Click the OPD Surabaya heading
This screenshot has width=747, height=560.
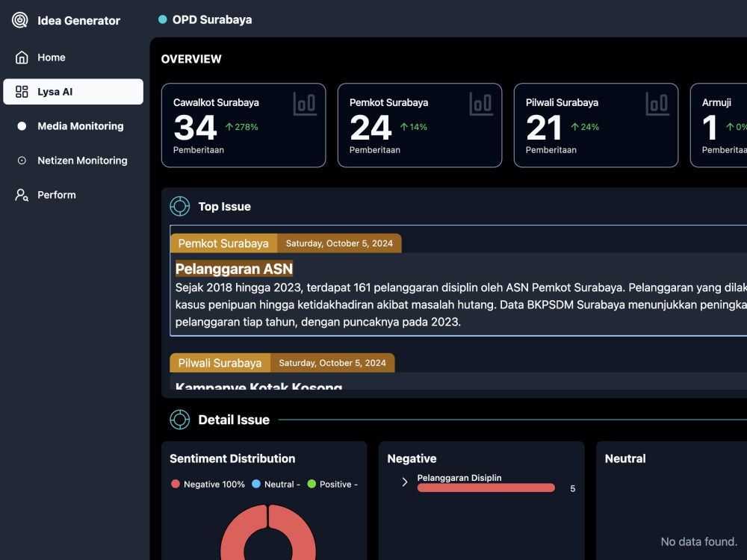click(x=212, y=19)
